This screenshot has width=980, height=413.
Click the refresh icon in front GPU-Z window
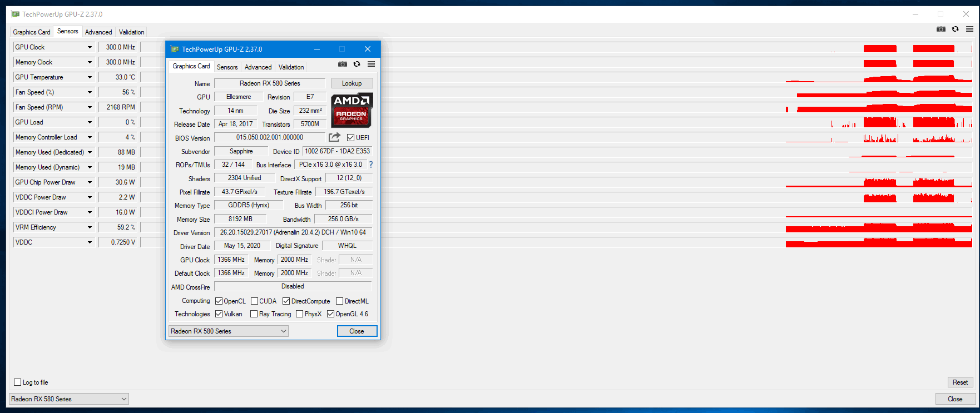(x=357, y=64)
